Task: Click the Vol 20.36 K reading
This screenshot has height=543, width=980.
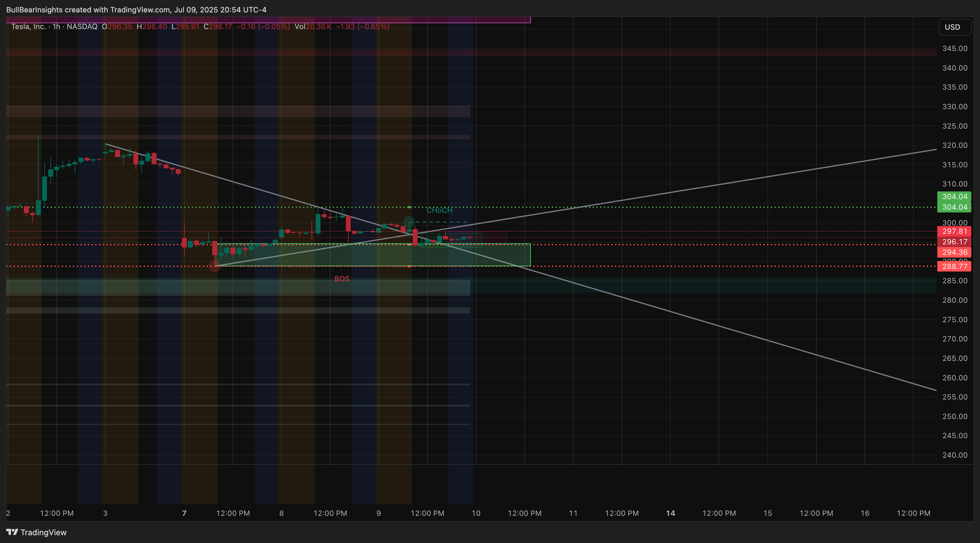Action: coord(313,27)
